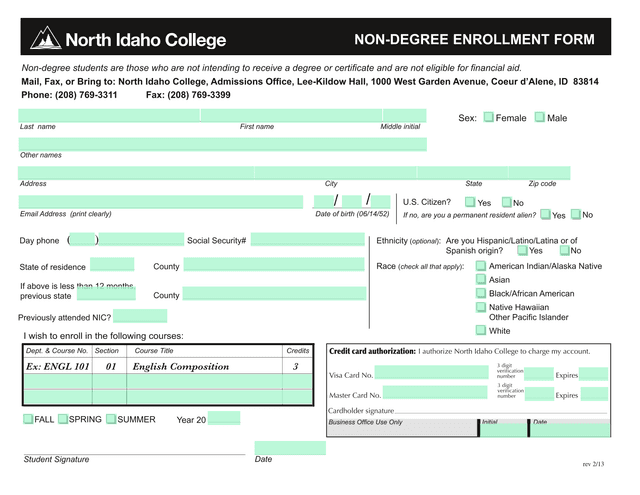Click the Email Address field
The image size is (640, 495).
tap(161, 202)
